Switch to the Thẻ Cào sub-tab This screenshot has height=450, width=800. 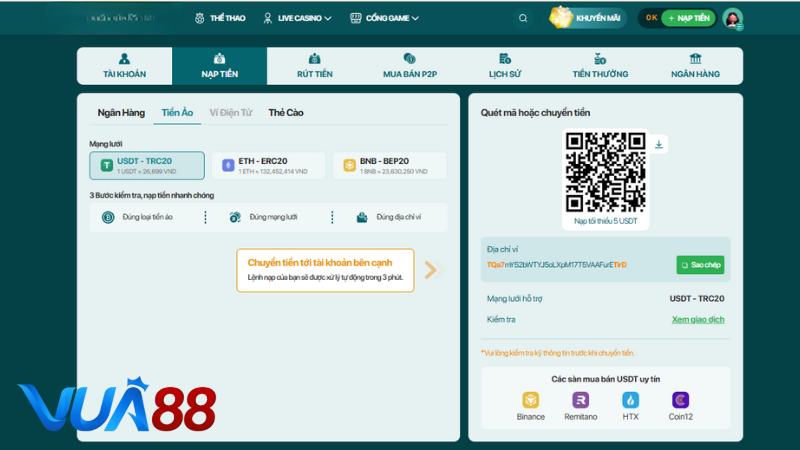click(x=286, y=113)
